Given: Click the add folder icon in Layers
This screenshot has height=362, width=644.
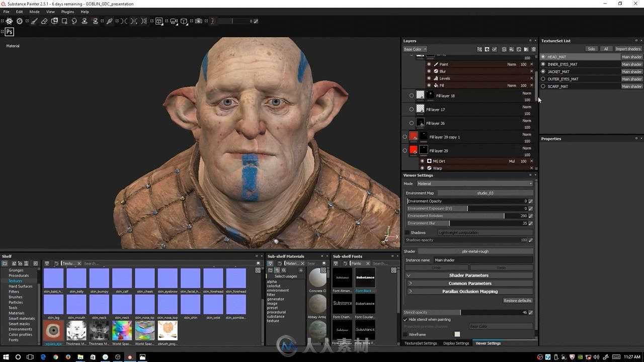Looking at the screenshot, I should click(526, 49).
